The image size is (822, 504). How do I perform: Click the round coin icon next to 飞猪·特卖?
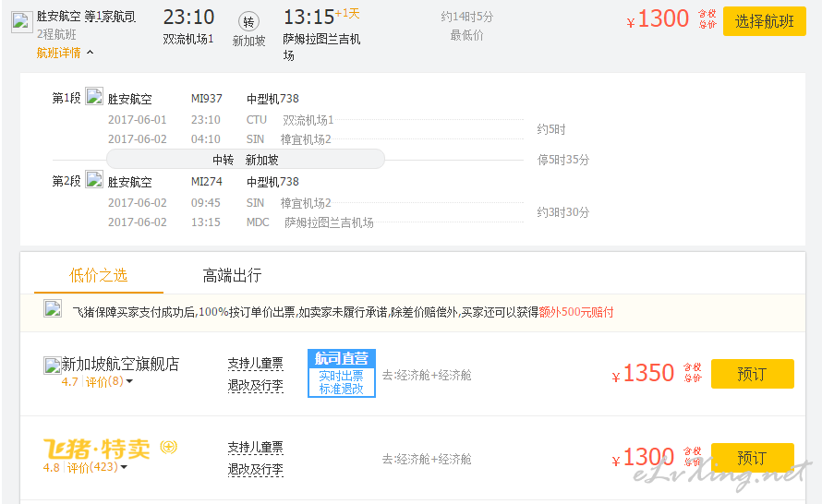(168, 447)
